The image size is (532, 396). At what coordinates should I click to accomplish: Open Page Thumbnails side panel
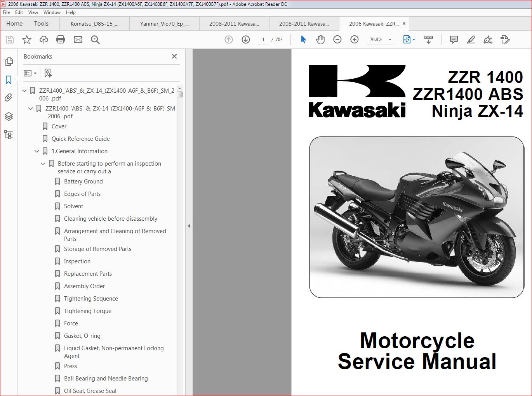(9, 62)
